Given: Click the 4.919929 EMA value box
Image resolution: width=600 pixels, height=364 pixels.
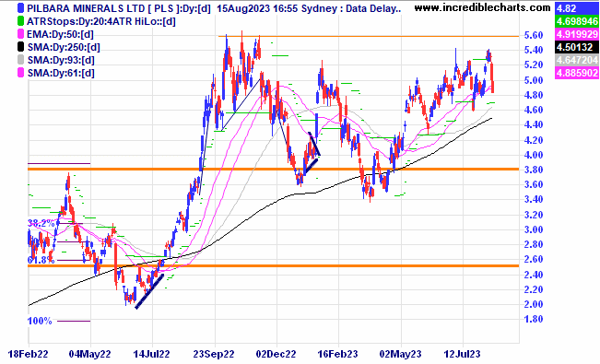Looking at the screenshot, I should (576, 34).
